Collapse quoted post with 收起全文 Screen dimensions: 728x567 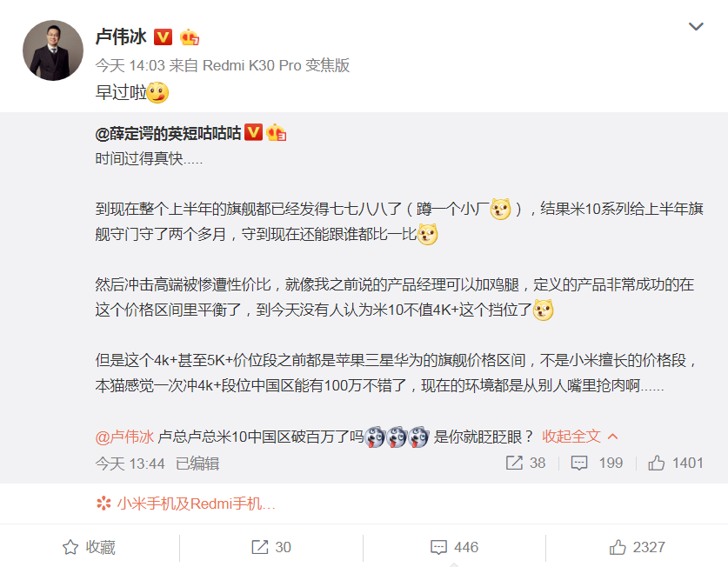point(580,437)
